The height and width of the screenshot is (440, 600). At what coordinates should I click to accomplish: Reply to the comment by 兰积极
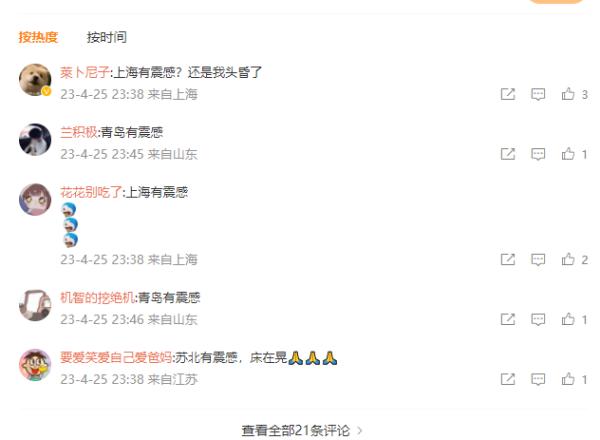[538, 154]
